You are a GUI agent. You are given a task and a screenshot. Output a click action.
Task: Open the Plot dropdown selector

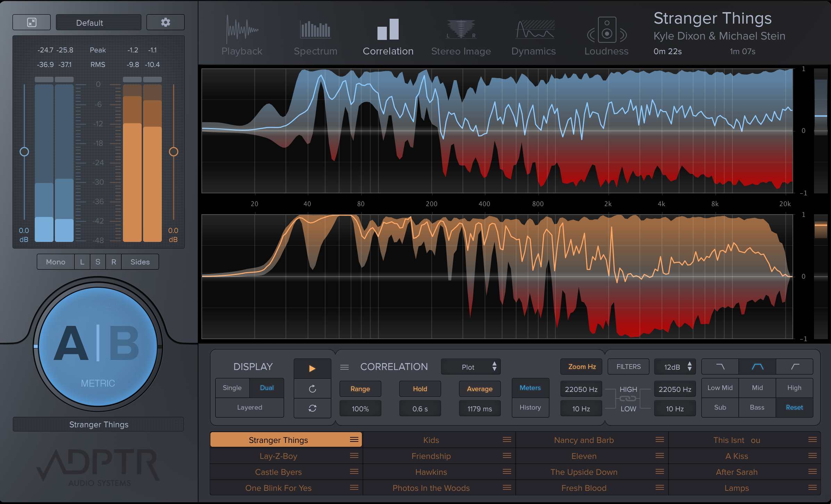(x=471, y=367)
